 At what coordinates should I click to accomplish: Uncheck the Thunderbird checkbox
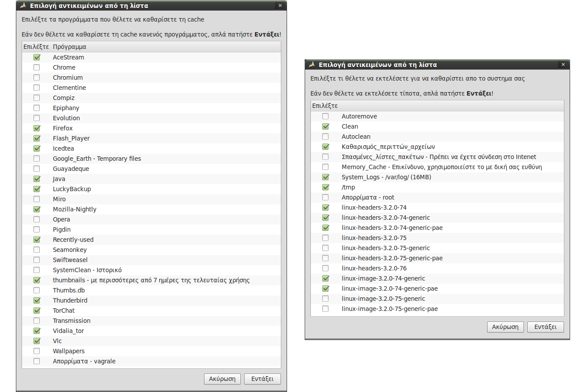coord(37,300)
